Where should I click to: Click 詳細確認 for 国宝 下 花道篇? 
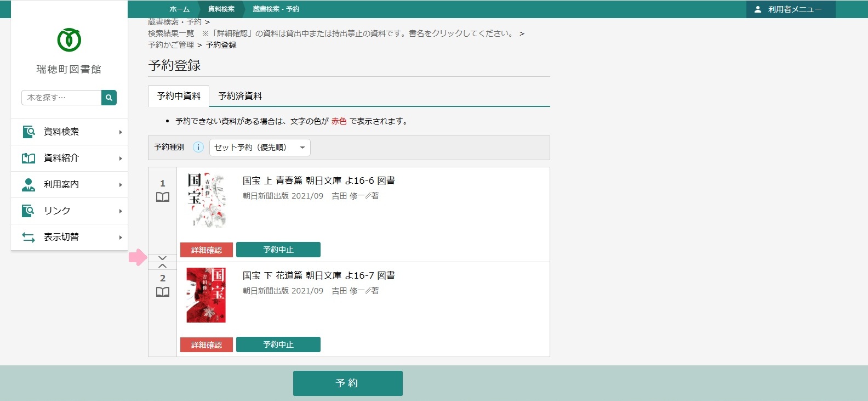(x=207, y=344)
